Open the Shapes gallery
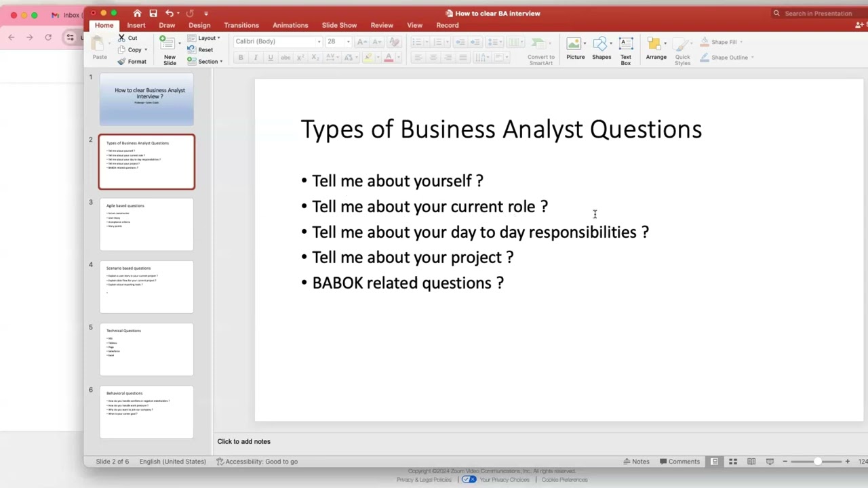This screenshot has height=488, width=868. point(601,49)
